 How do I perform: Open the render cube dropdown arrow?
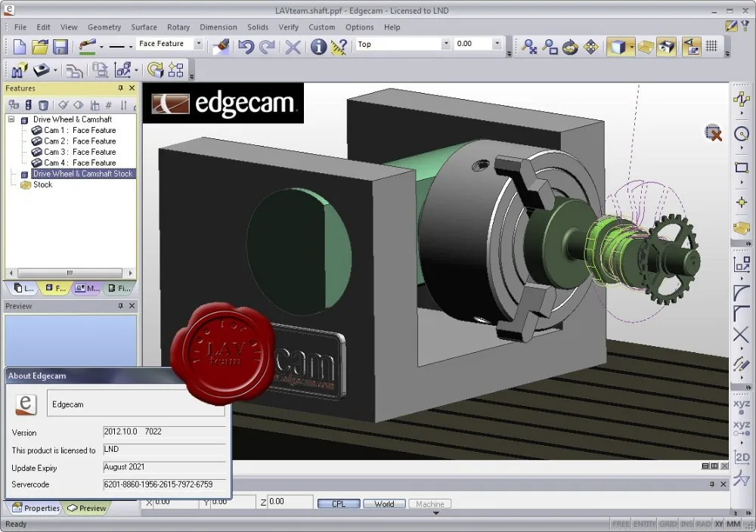click(631, 47)
